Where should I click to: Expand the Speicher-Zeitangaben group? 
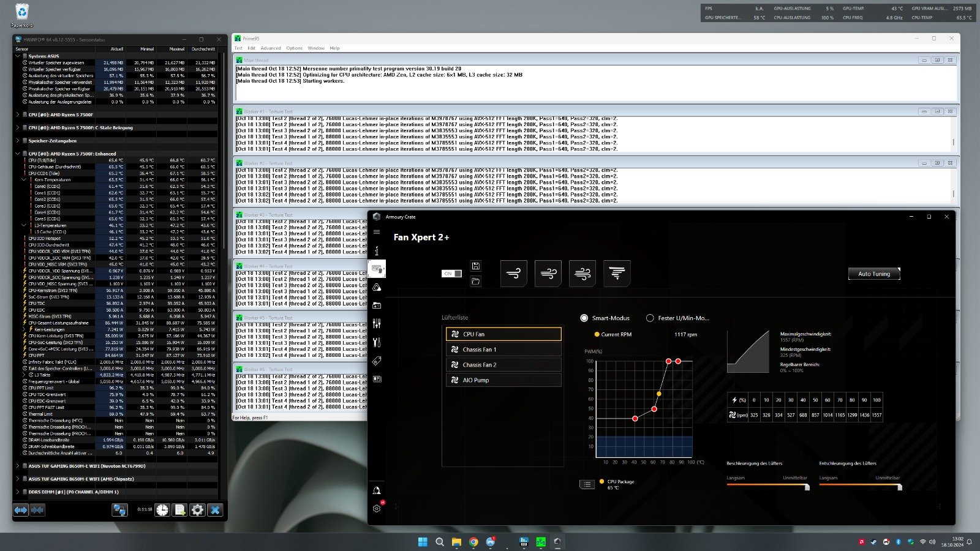tap(17, 141)
